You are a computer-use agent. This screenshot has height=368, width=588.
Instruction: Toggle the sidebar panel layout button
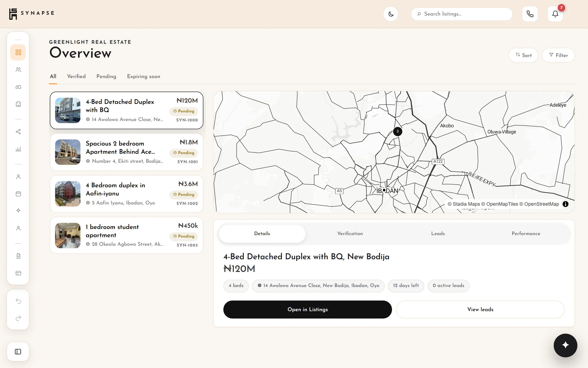[x=18, y=352]
